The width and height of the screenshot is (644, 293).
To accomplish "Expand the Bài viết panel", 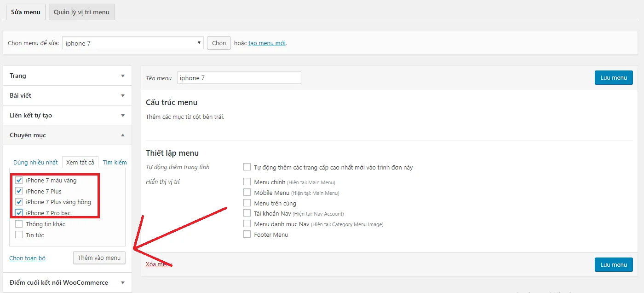I will 67,95.
